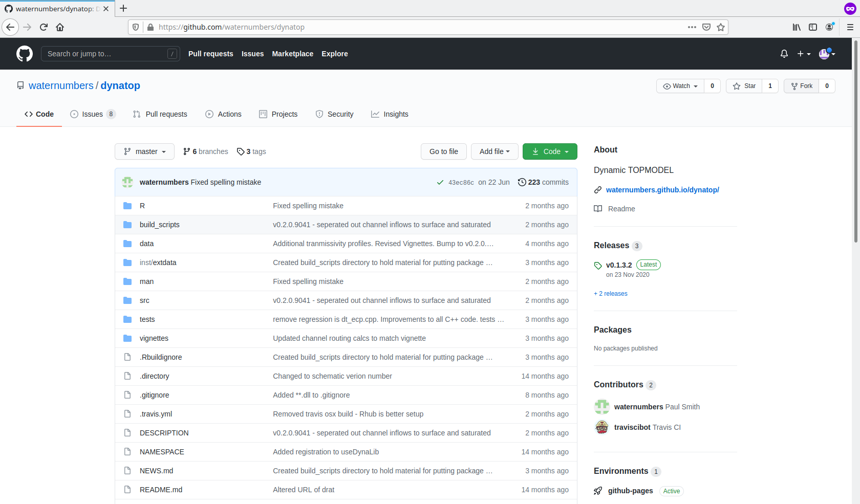View the green commit status checkmark
The width and height of the screenshot is (860, 504).
[440, 182]
